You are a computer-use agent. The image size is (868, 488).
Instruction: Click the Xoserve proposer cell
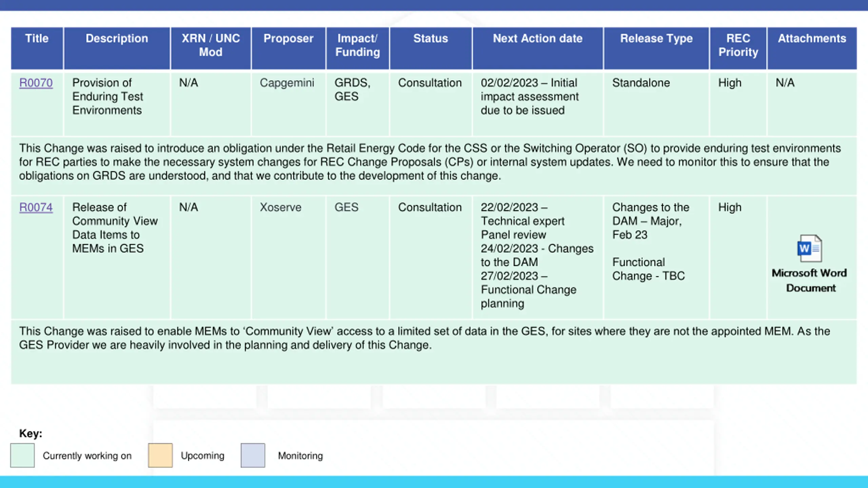click(x=280, y=207)
